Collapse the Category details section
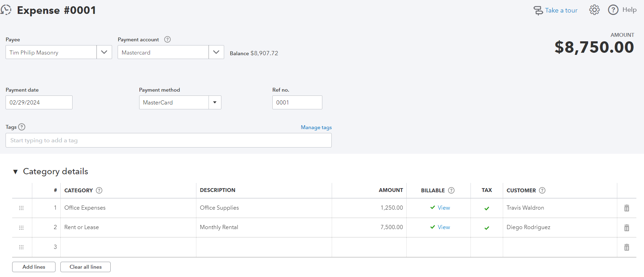This screenshot has width=644, height=277. pyautogui.click(x=15, y=172)
